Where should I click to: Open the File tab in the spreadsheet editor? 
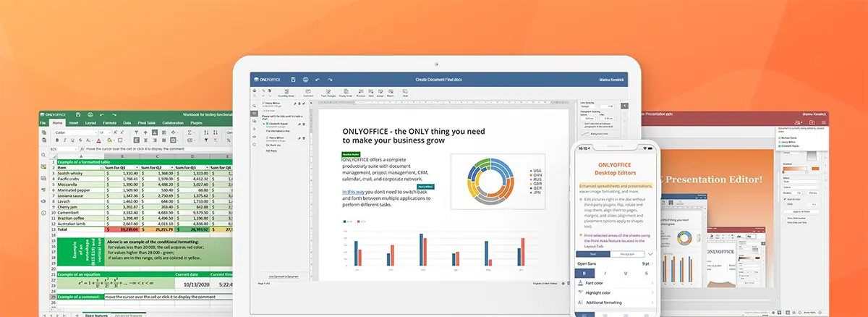click(43, 123)
